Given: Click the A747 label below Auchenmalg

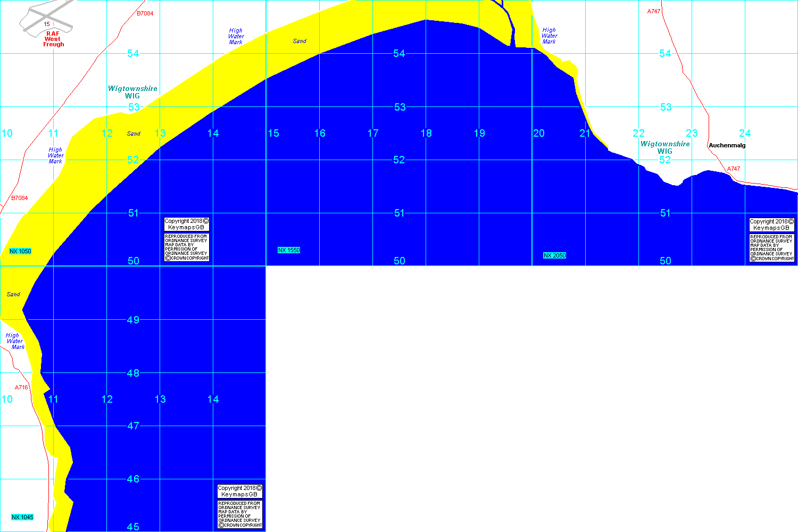Looking at the screenshot, I should pyautogui.click(x=733, y=169).
